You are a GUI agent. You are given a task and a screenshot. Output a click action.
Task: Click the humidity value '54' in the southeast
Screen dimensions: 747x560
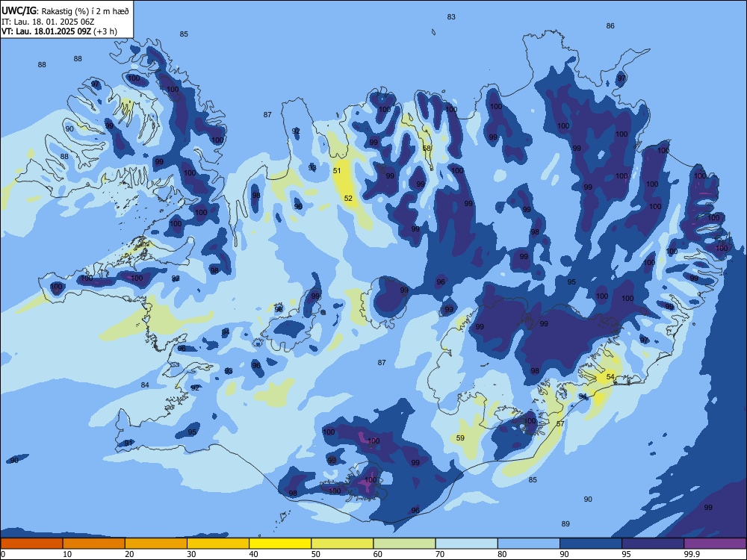(x=610, y=376)
